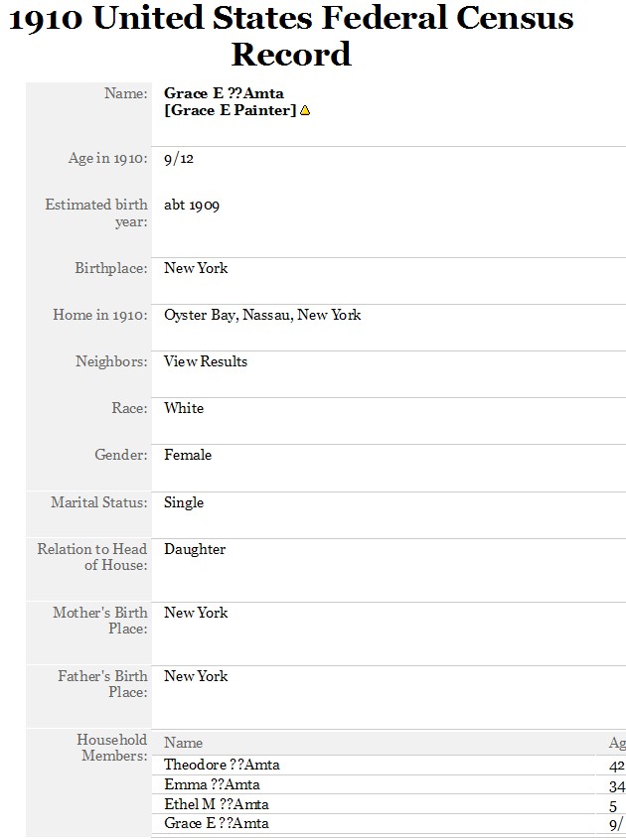Click the Race White value
The height and width of the screenshot is (840, 626).
click(183, 408)
